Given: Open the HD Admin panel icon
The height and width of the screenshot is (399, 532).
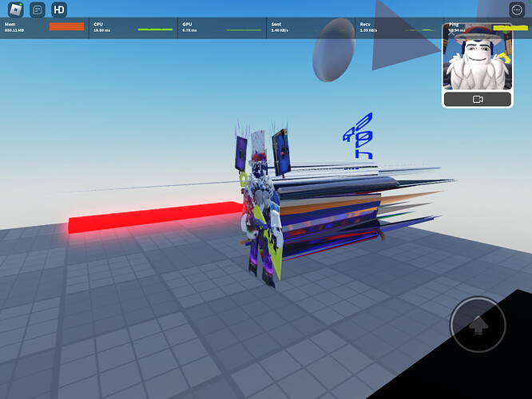Looking at the screenshot, I should click(59, 10).
